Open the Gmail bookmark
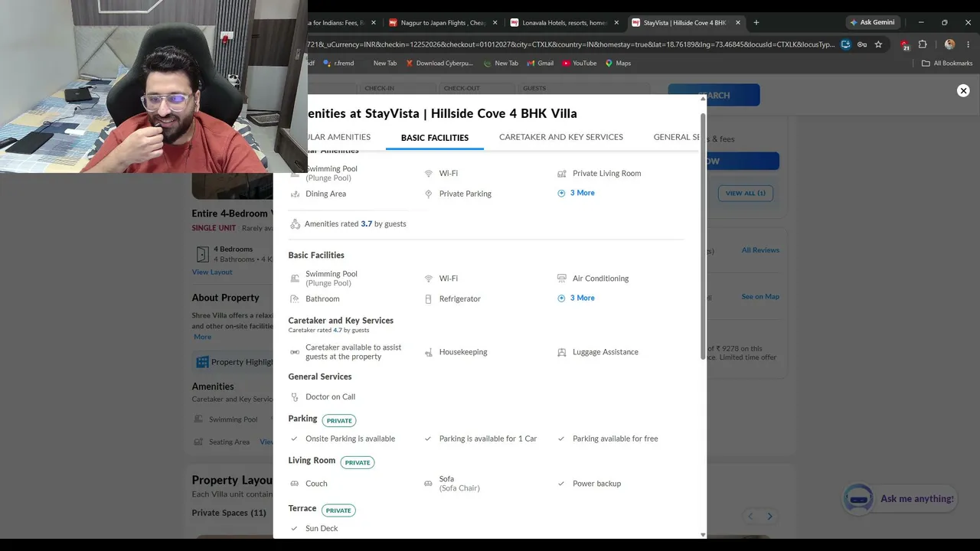980x551 pixels. (539, 63)
